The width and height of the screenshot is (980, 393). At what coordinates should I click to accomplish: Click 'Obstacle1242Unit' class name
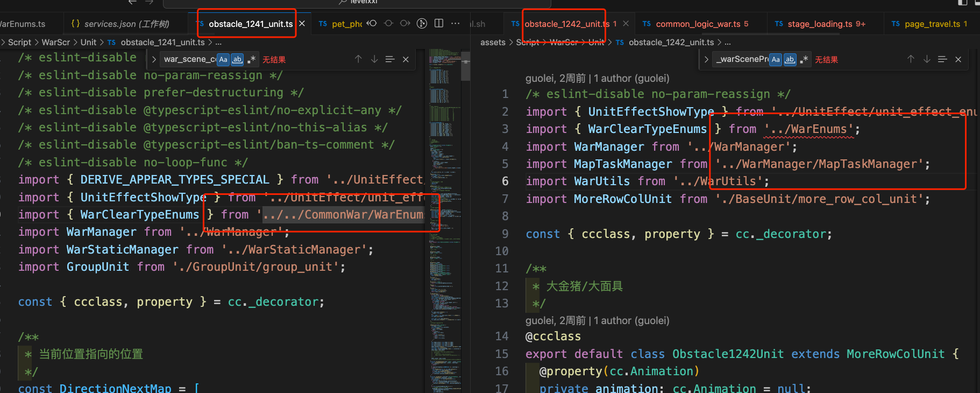click(728, 354)
